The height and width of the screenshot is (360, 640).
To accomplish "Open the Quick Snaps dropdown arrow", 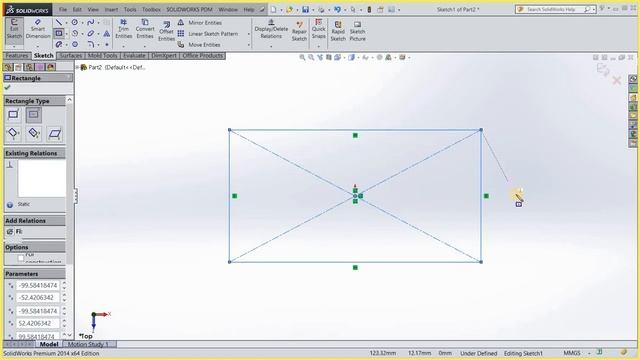I will coord(318,46).
